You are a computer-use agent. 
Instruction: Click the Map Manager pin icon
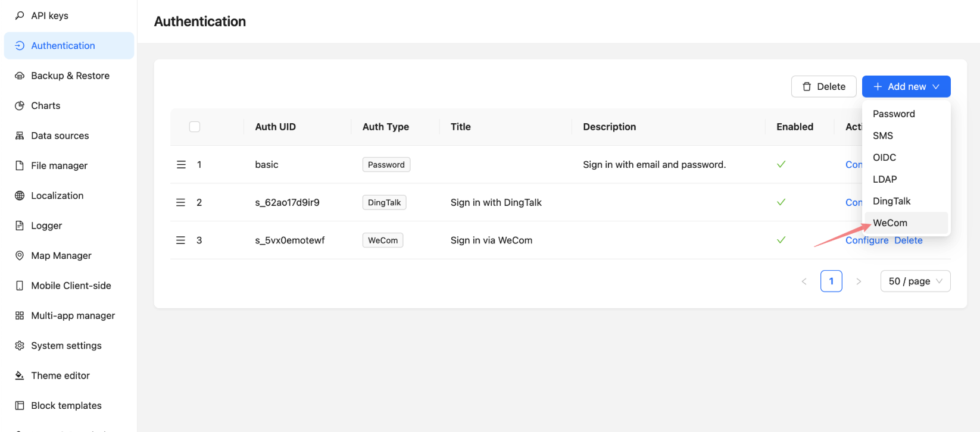tap(20, 256)
